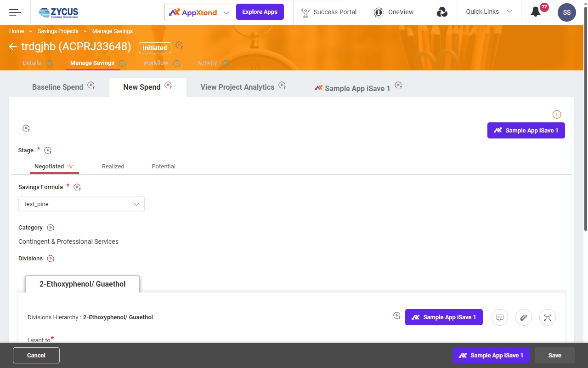Play the help video beside View Project Analytics
The image size is (588, 368).
[282, 85]
